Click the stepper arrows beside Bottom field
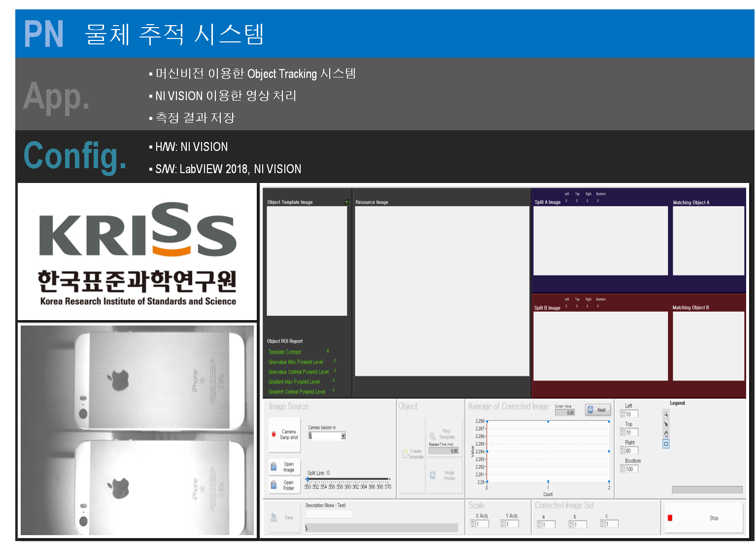The image size is (756, 545). tap(622, 469)
